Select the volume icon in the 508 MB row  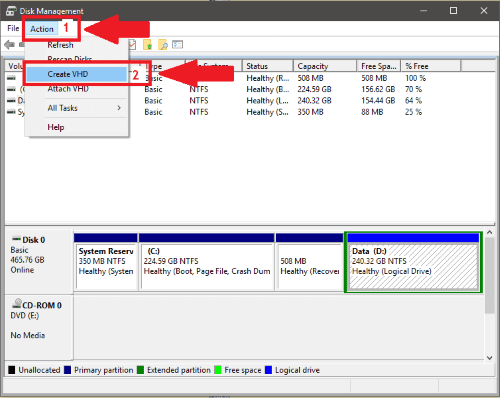11,78
